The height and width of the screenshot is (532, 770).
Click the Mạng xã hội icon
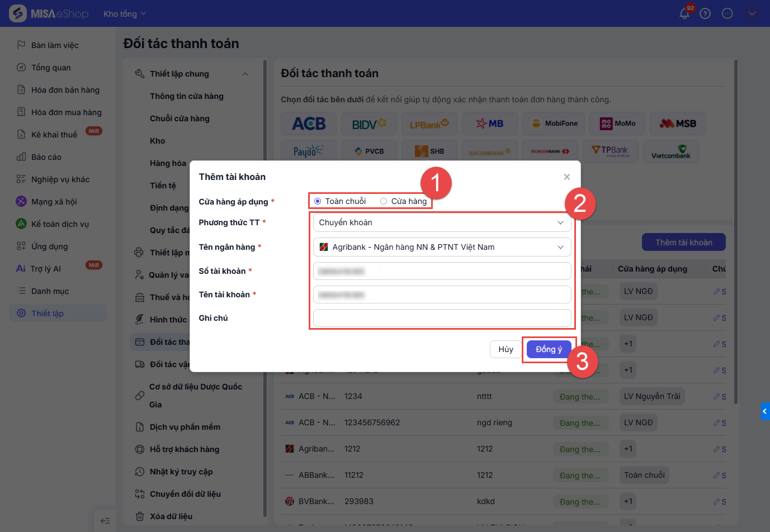coord(21,202)
